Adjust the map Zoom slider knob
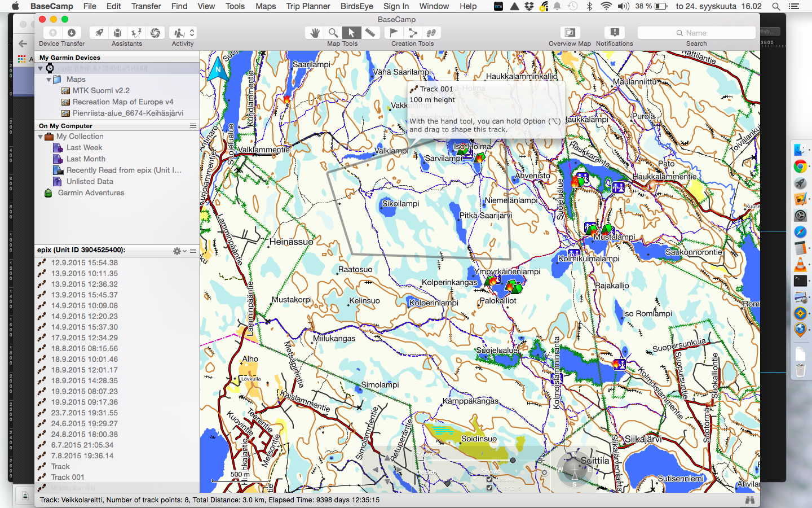 tap(513, 461)
